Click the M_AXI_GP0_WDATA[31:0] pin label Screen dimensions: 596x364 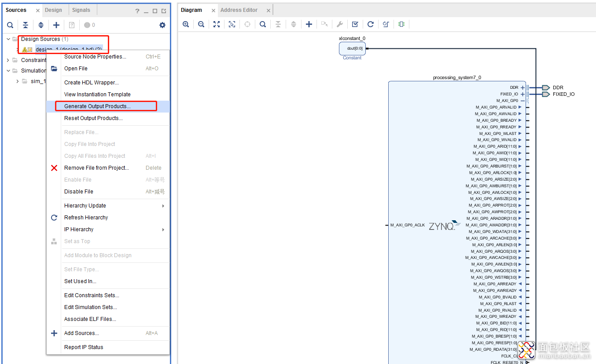[493, 232]
